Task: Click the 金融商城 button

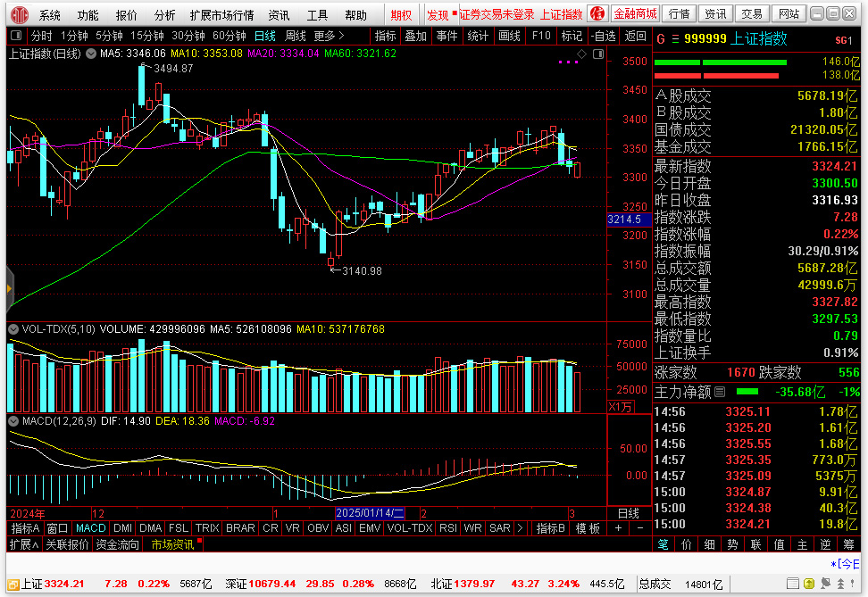Action: pyautogui.click(x=635, y=14)
